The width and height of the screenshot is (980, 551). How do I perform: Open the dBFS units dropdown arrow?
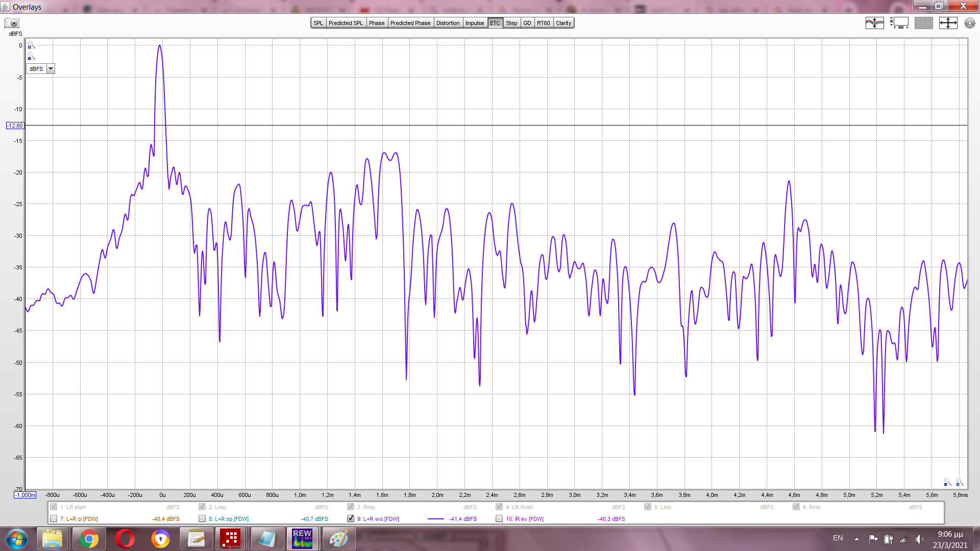[x=51, y=69]
